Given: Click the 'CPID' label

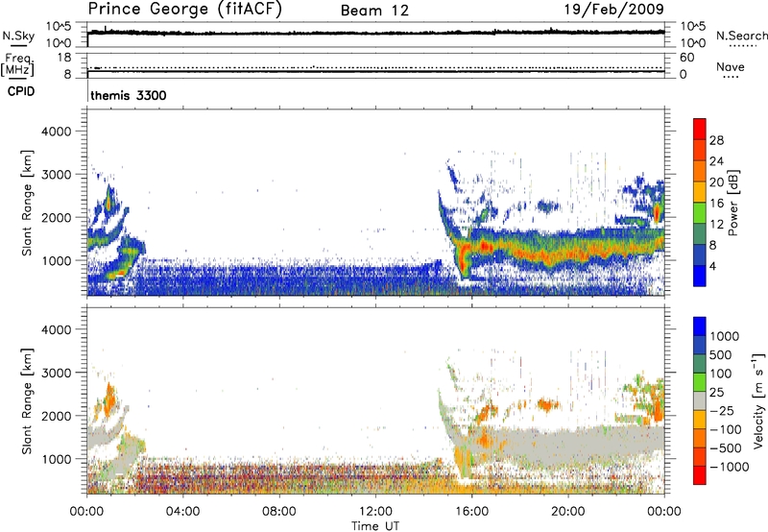Looking at the screenshot, I should pyautogui.click(x=21, y=91).
